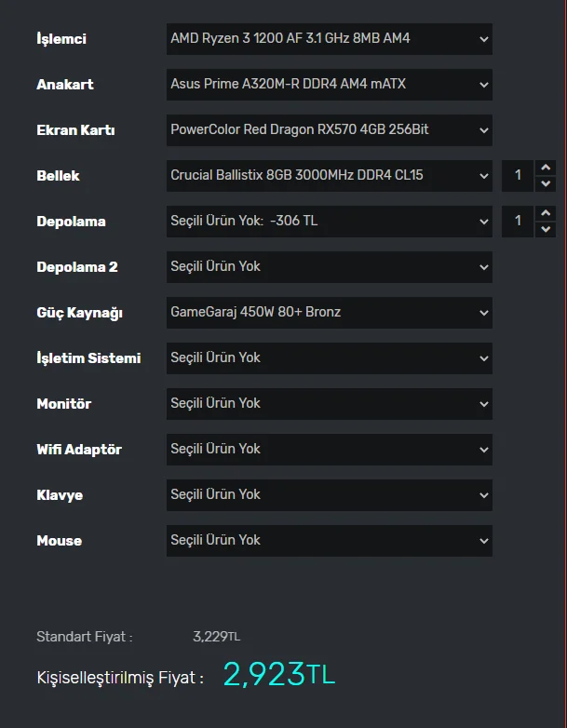
Task: Open the Ekran Kartı graphics card dropdown
Action: pos(329,130)
